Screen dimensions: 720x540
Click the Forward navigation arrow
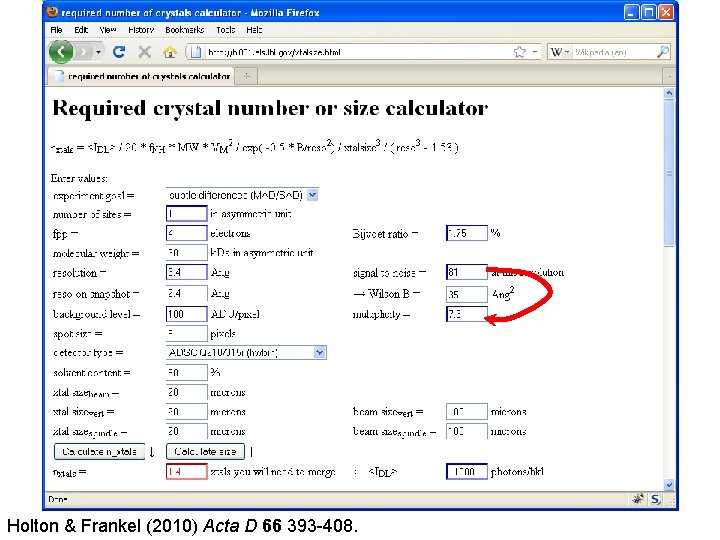(x=84, y=52)
